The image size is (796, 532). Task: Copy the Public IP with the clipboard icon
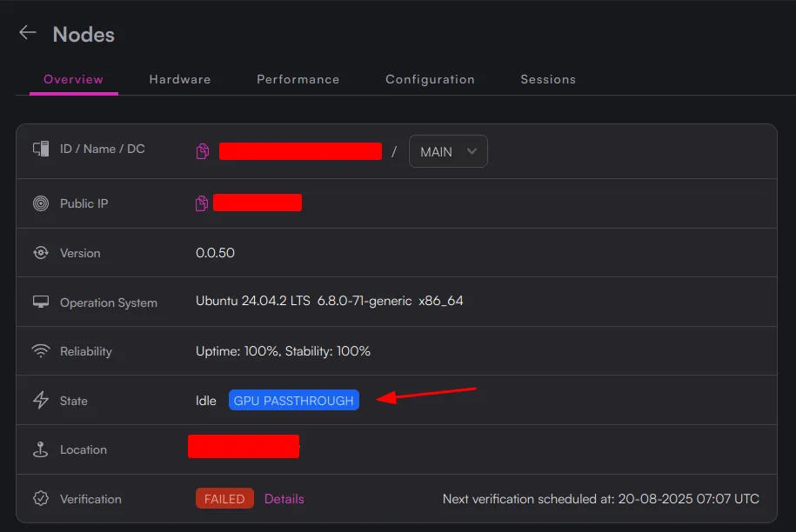202,203
